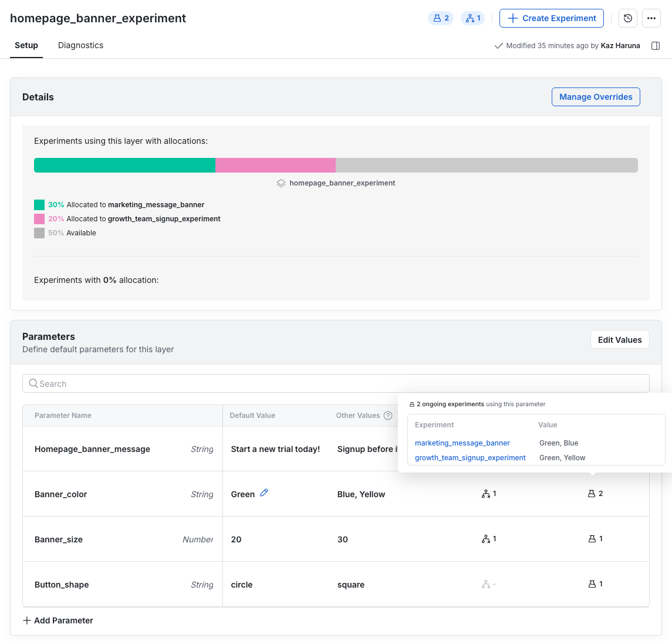Screen dimensions: 672x641
Task: Click the green allocation color swatch in legend
Action: pyautogui.click(x=40, y=204)
